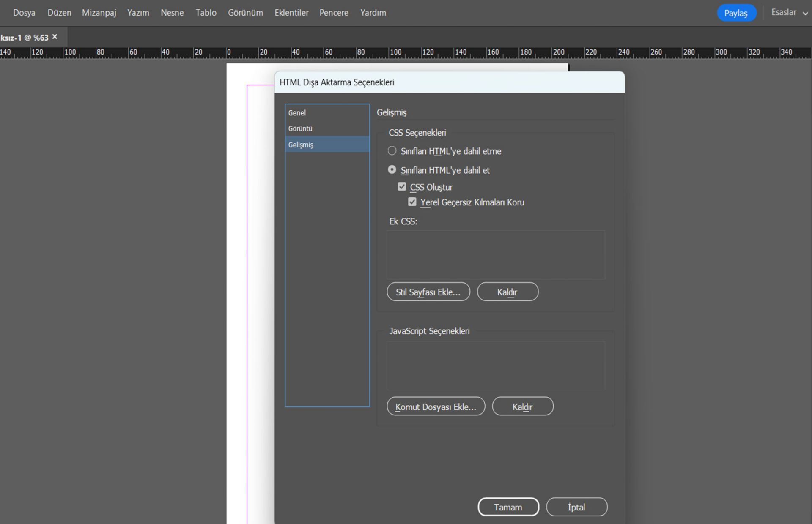Cancel dialog with İptal button

pos(576,507)
